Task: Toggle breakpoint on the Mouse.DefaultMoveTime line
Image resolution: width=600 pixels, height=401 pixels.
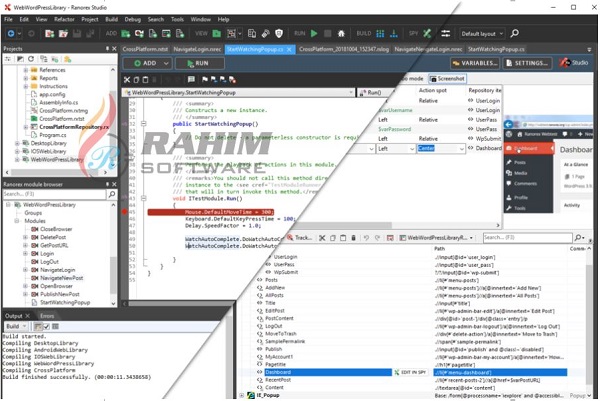Action: (124, 212)
